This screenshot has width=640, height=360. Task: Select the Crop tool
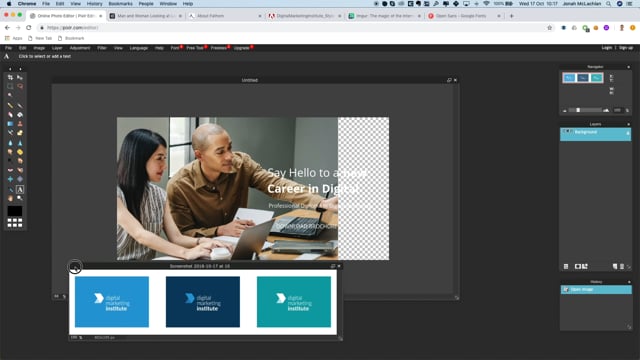coord(10,77)
